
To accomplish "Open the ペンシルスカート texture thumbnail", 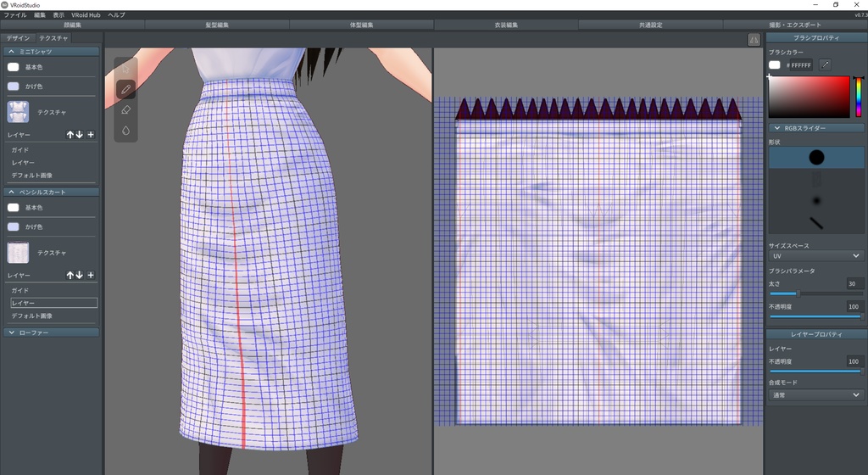I will tap(19, 253).
